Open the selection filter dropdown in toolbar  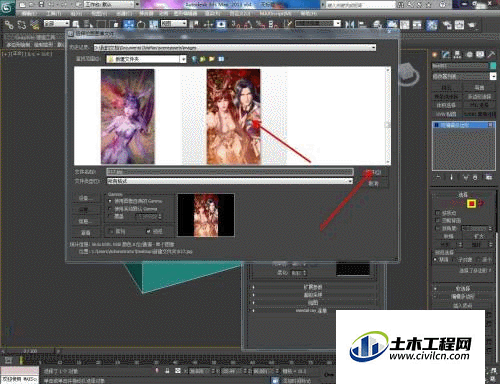coord(57,24)
